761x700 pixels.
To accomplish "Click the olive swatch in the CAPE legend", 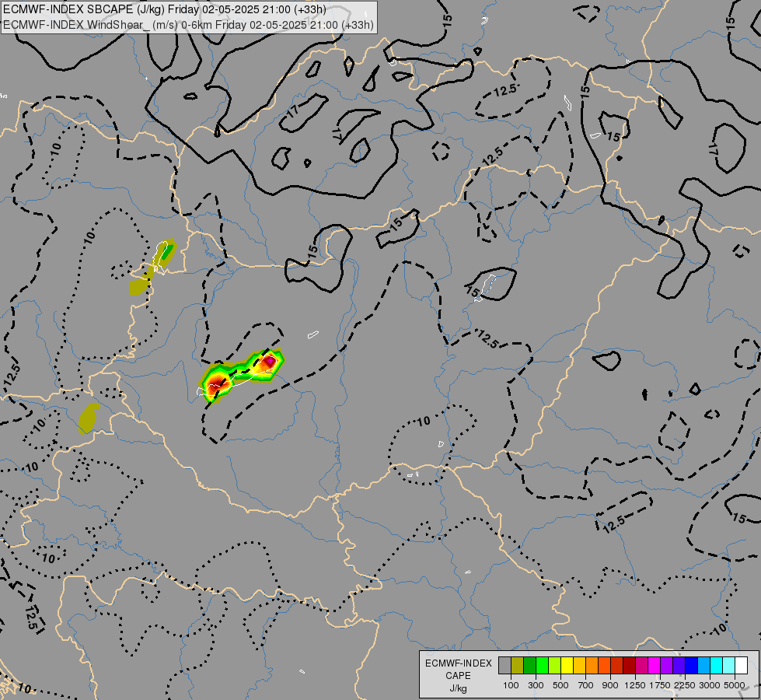I will (518, 665).
